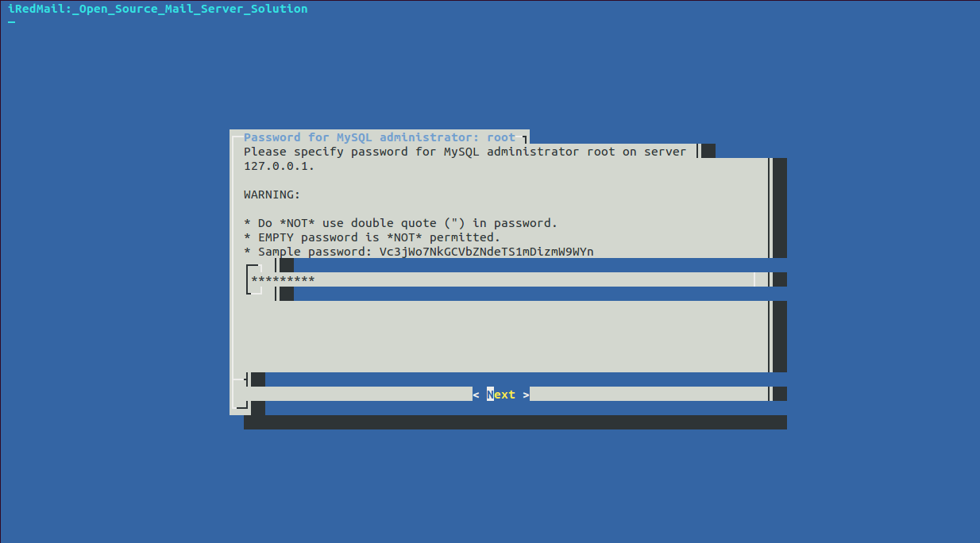Viewport: 980px width, 543px height.
Task: Activate the Next button
Action: coord(501,395)
